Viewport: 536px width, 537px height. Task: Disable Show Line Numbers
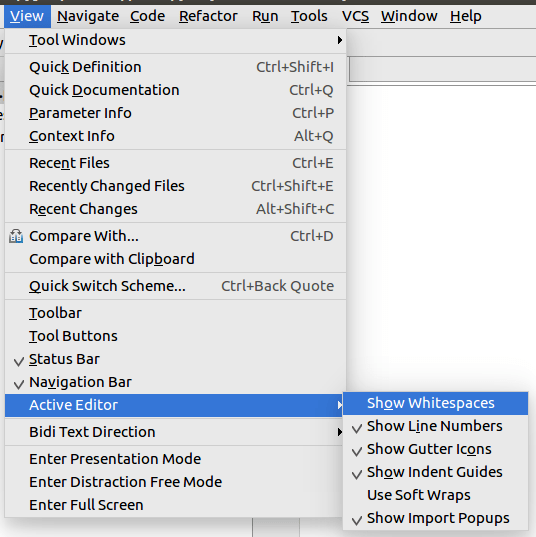[435, 426]
